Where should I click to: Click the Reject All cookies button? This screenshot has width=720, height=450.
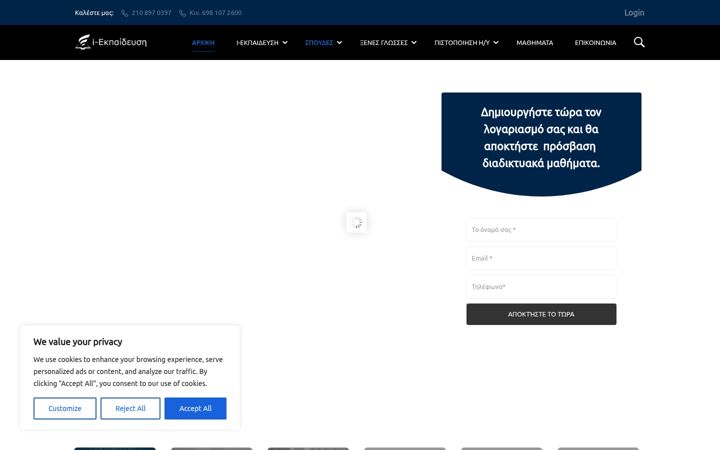coord(130,408)
